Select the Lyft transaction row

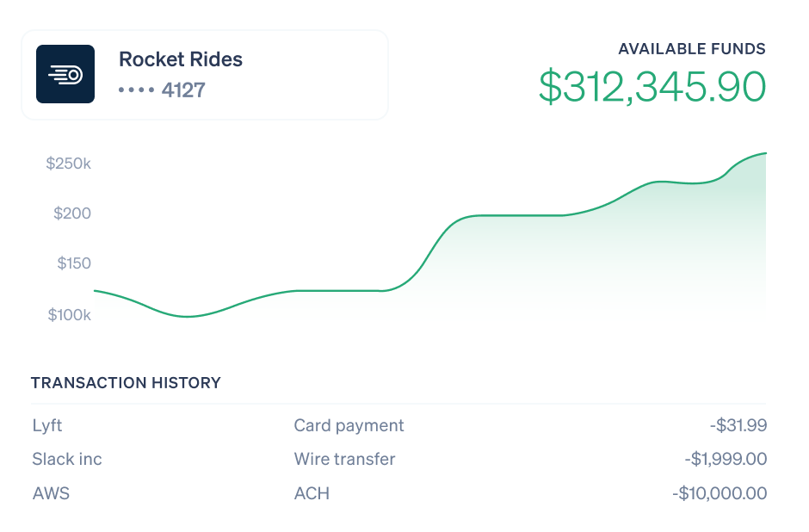(398, 425)
